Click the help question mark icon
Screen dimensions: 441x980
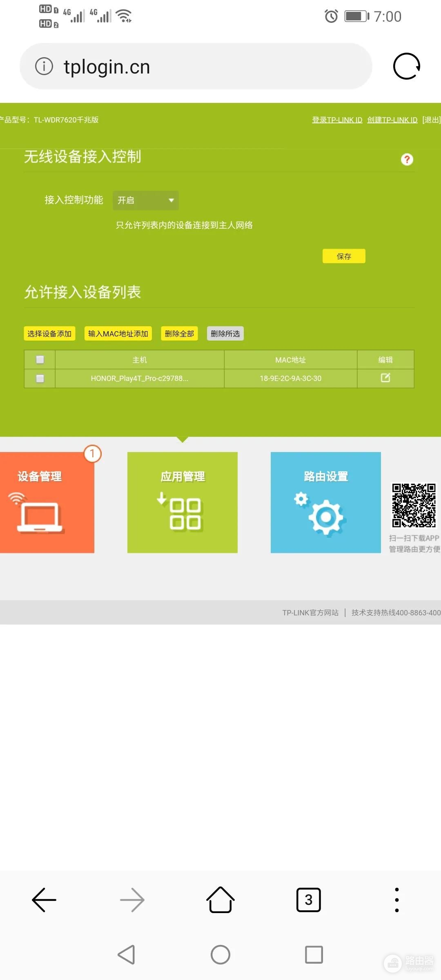(x=407, y=159)
